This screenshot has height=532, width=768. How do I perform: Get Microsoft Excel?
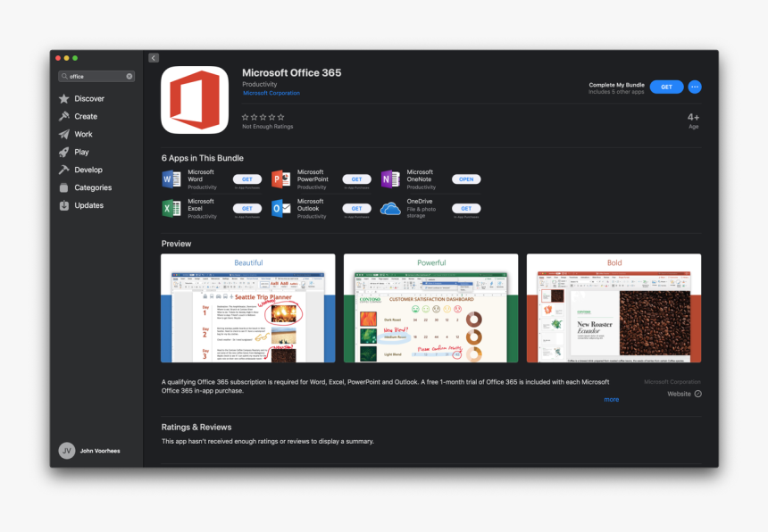tap(247, 209)
